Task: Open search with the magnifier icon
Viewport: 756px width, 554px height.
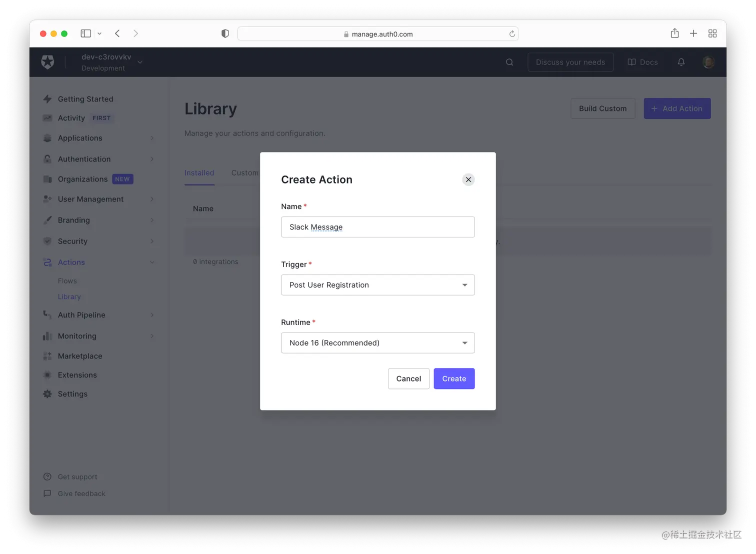Action: (x=509, y=61)
